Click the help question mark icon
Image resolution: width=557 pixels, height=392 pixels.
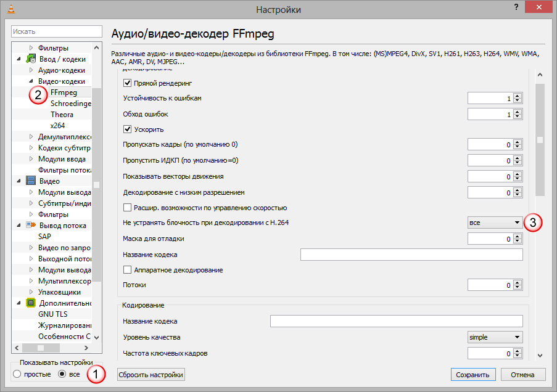click(x=516, y=7)
